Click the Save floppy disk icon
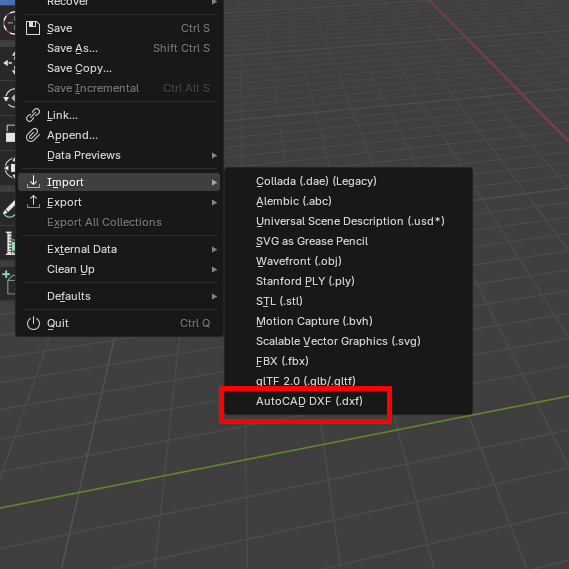Image resolution: width=569 pixels, height=569 pixels. click(x=33, y=28)
